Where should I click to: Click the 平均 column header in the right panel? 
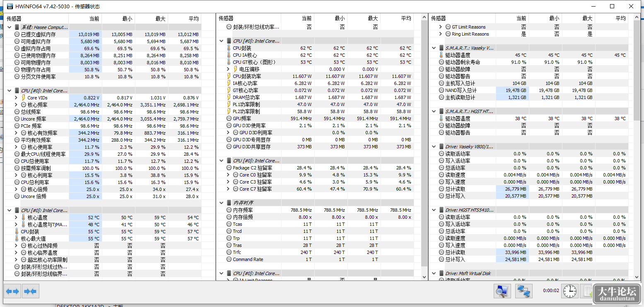coord(612,19)
